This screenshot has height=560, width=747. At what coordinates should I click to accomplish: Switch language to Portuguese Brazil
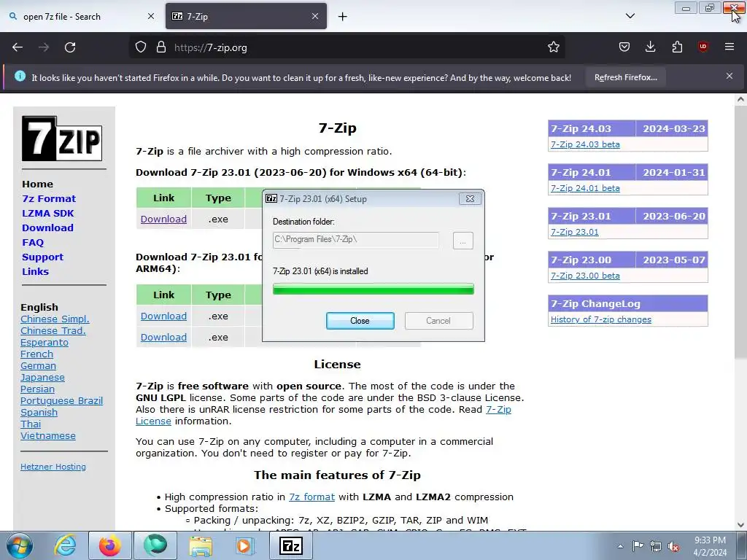[x=61, y=400]
